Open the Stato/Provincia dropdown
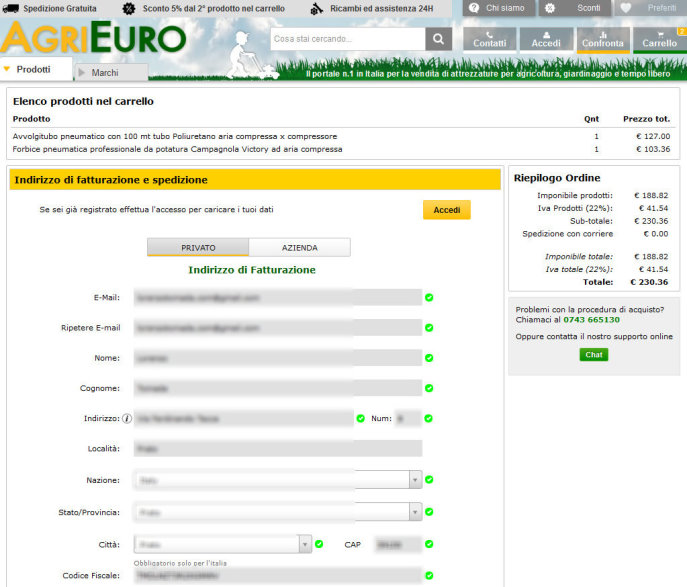 415,512
